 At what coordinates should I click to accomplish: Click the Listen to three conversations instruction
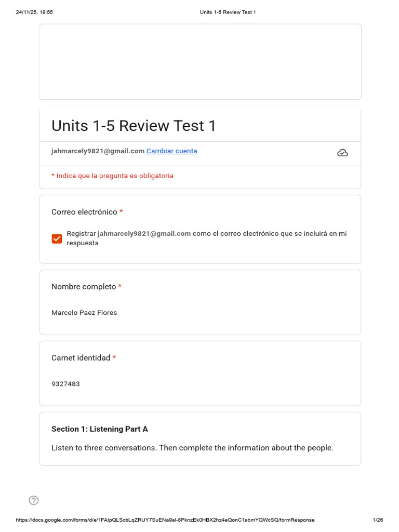tap(192, 448)
